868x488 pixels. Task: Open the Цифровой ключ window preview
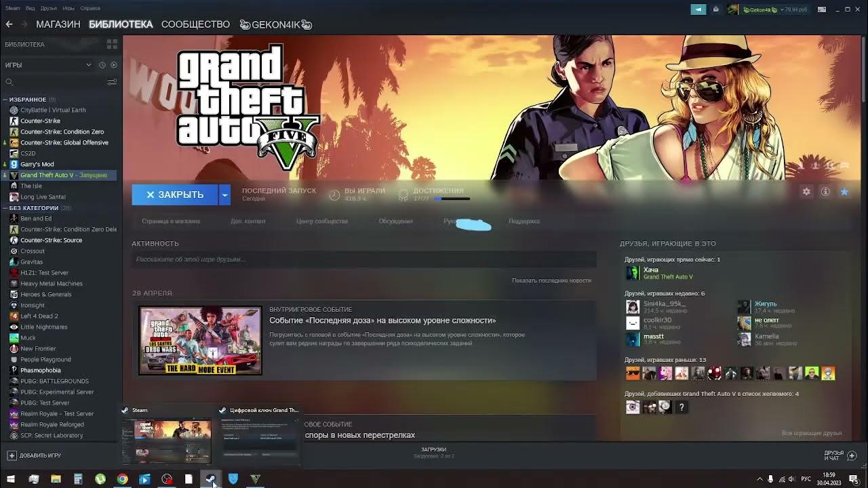tap(258, 434)
